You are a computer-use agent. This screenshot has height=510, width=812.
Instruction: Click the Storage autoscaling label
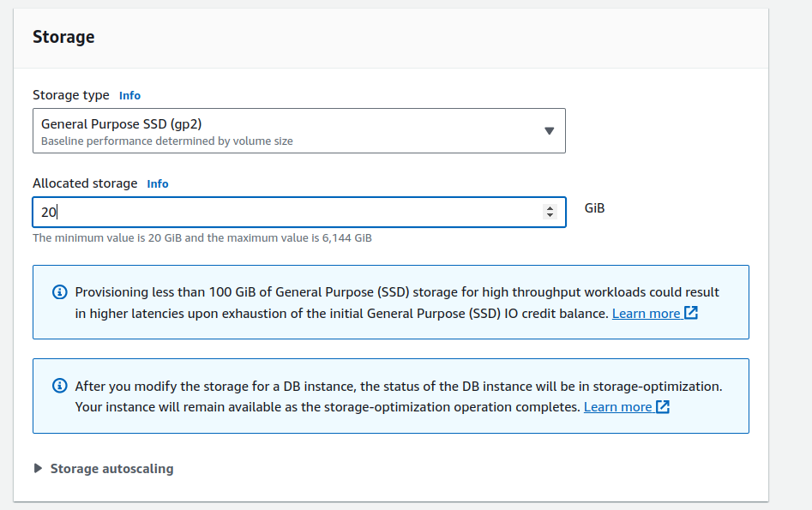pos(111,469)
